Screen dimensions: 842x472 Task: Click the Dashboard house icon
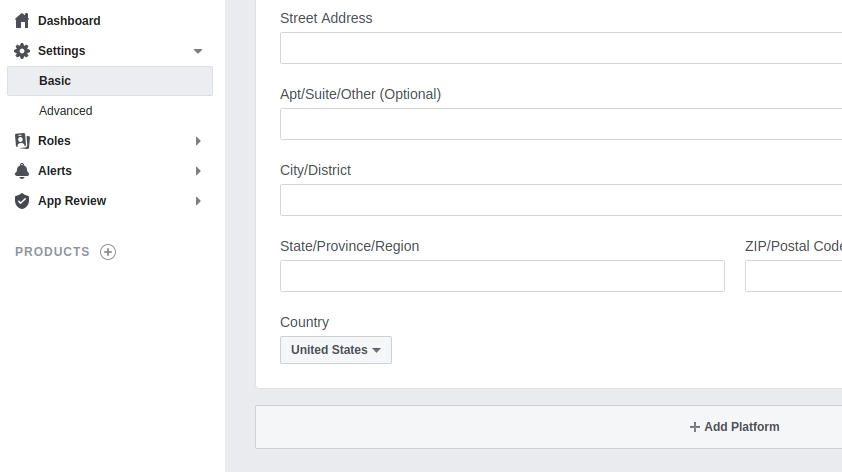tap(22, 21)
